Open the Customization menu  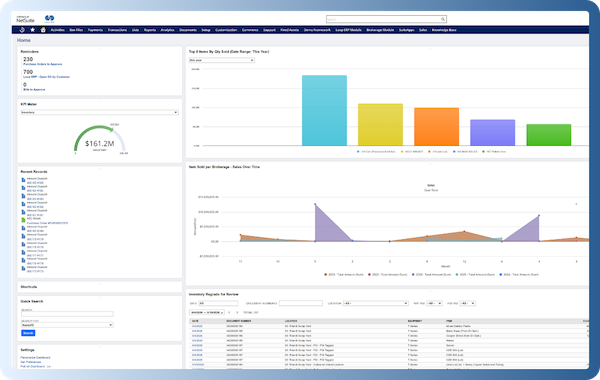[226, 30]
